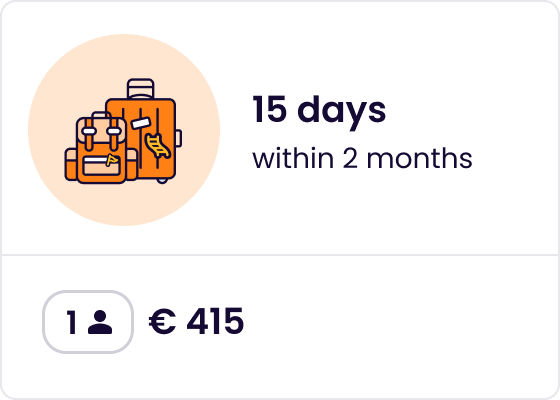This screenshot has width=560, height=400.
Task: Click the € 415 price
Action: (196, 321)
